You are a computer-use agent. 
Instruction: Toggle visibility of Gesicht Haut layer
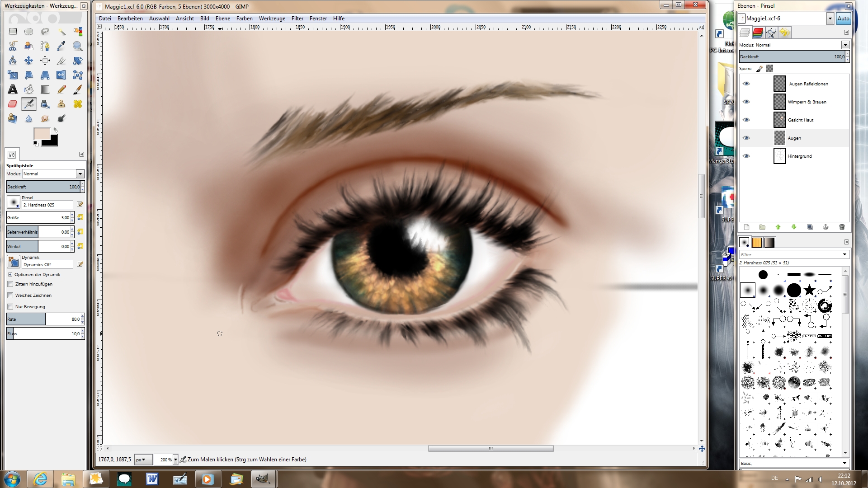click(x=746, y=120)
